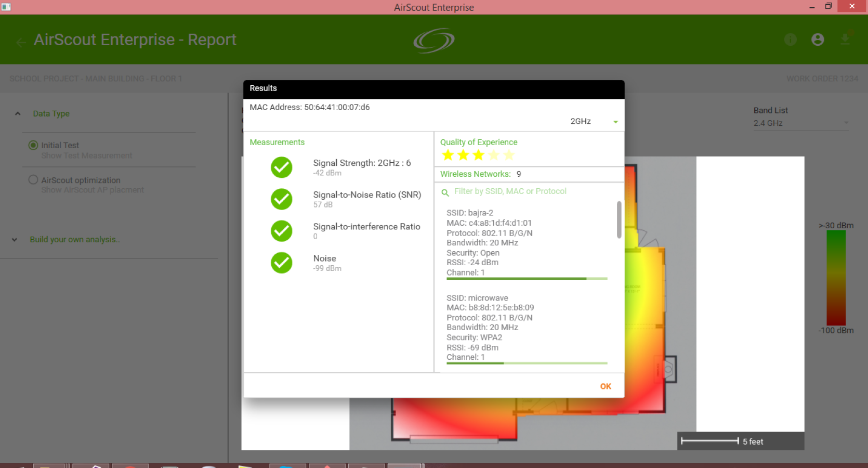Click the AirScout swirl logo
This screenshot has height=468, width=868.
coord(434,41)
